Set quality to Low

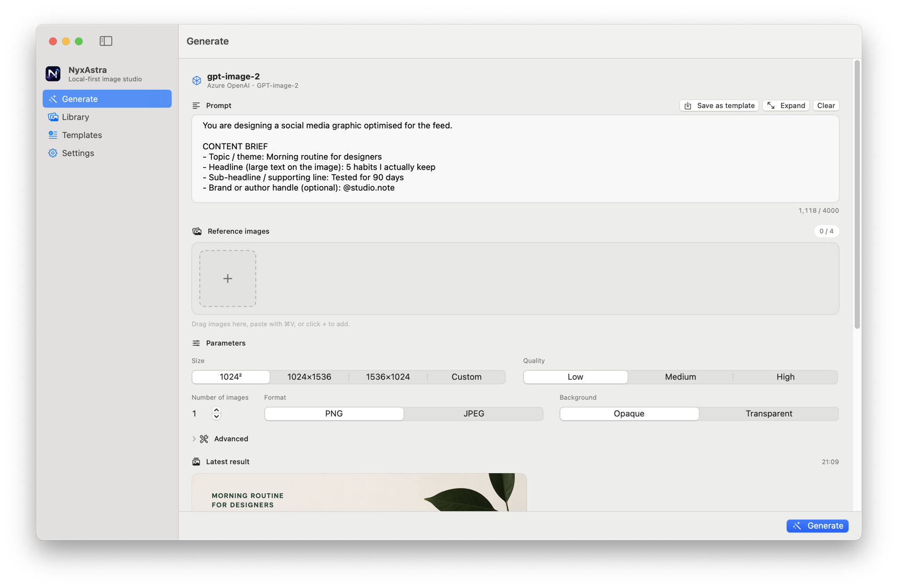click(x=575, y=377)
